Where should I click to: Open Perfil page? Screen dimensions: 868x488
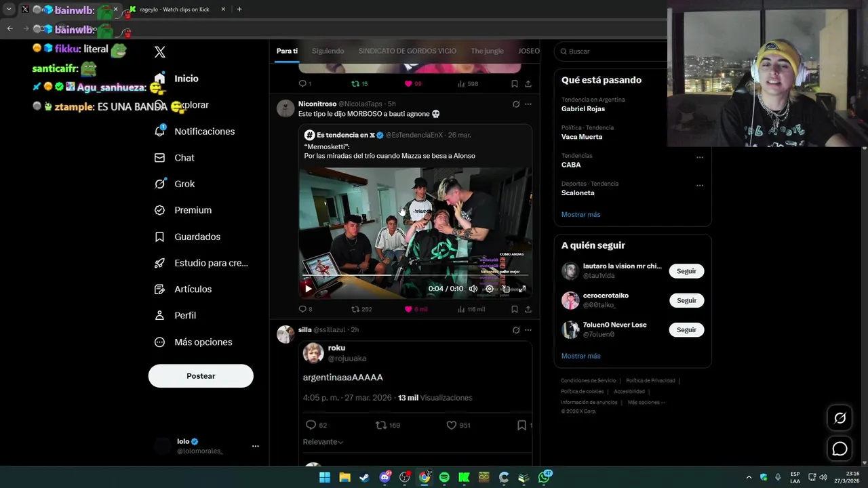175,316
